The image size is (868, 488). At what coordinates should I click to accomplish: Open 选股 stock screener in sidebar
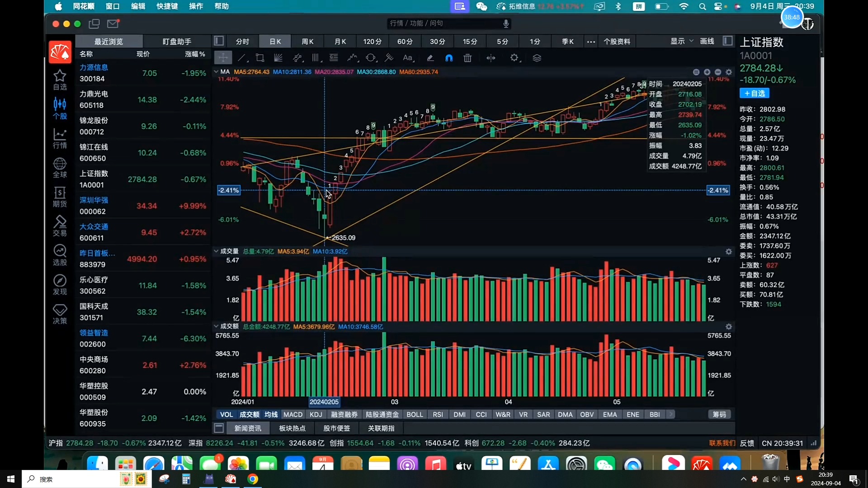60,255
